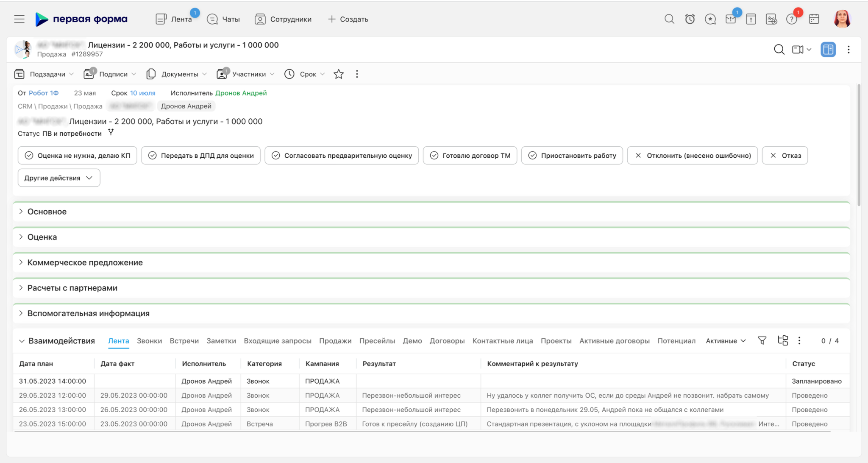
Task: Open the status filter funnel next to ПВ и потребности
Action: click(x=111, y=132)
